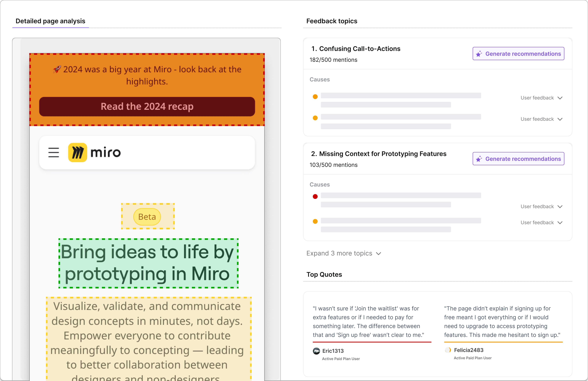This screenshot has height=381, width=588.
Task: Expand 3 more topics
Action: point(344,253)
